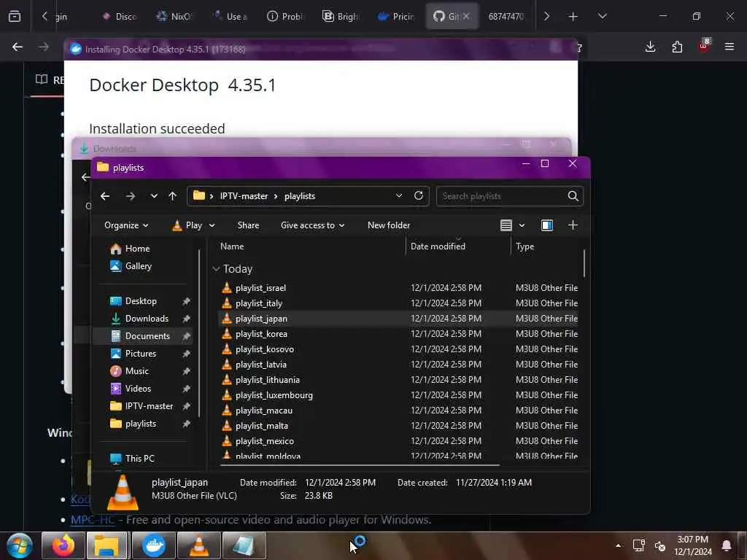Image resolution: width=747 pixels, height=560 pixels.
Task: Select the playlist_italy file
Action: (259, 303)
